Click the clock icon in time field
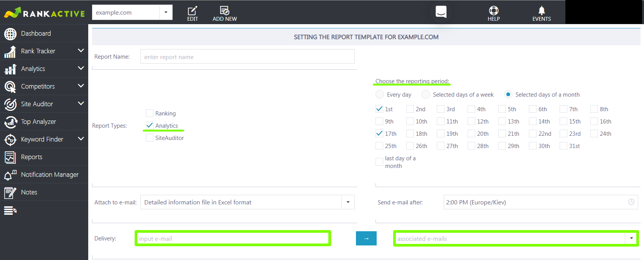This screenshot has height=260, width=644. pos(631,202)
